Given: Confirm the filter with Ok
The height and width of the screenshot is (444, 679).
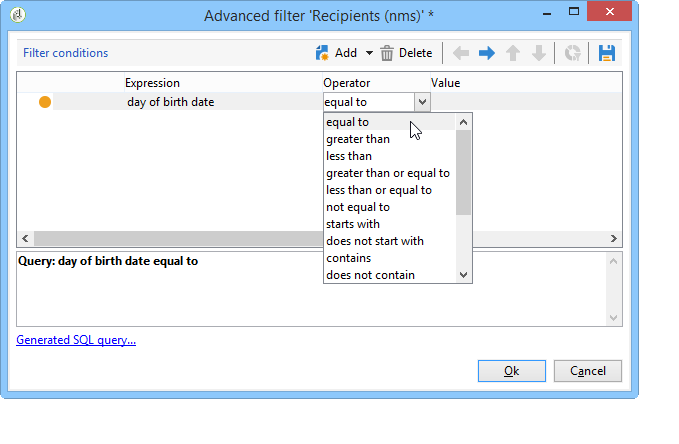Looking at the screenshot, I should pyautogui.click(x=511, y=370).
